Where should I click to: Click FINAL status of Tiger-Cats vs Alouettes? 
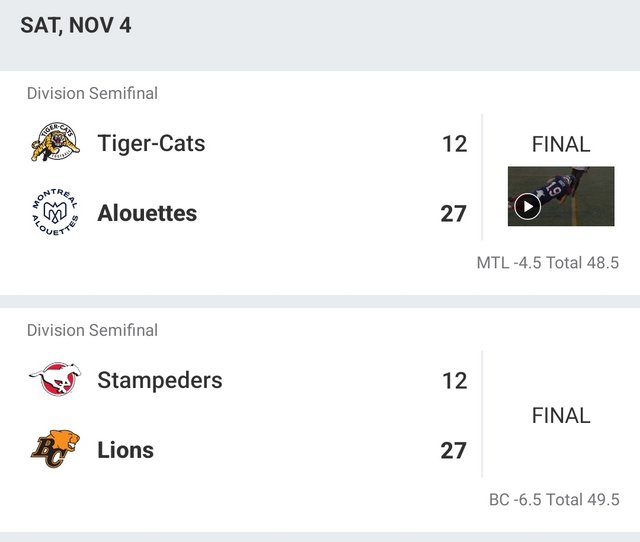(560, 144)
